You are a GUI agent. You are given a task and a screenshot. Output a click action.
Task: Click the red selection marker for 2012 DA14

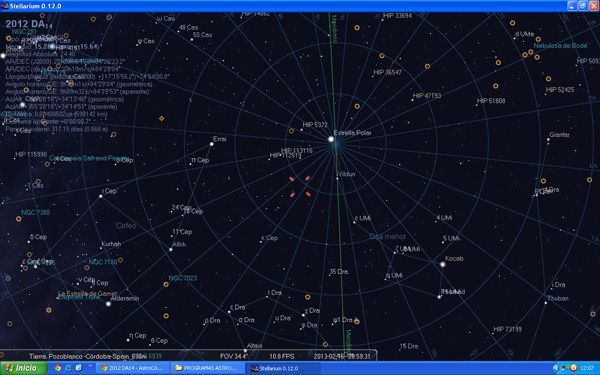[x=300, y=186]
